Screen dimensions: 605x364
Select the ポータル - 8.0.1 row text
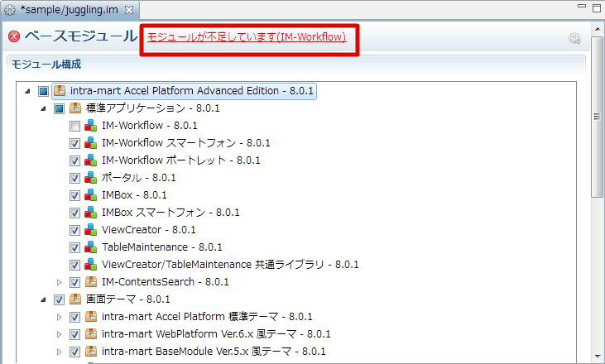coord(139,178)
